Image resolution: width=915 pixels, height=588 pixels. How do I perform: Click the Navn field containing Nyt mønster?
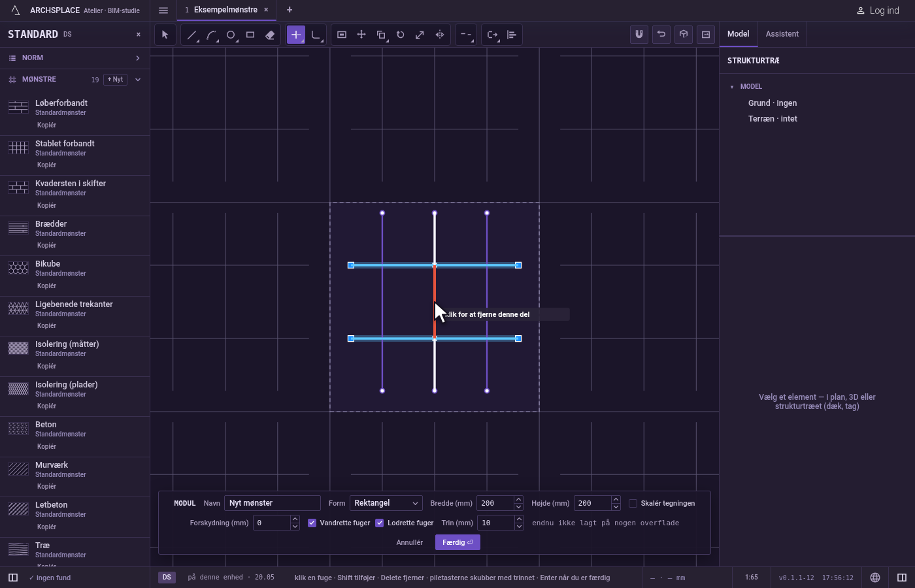click(x=273, y=503)
